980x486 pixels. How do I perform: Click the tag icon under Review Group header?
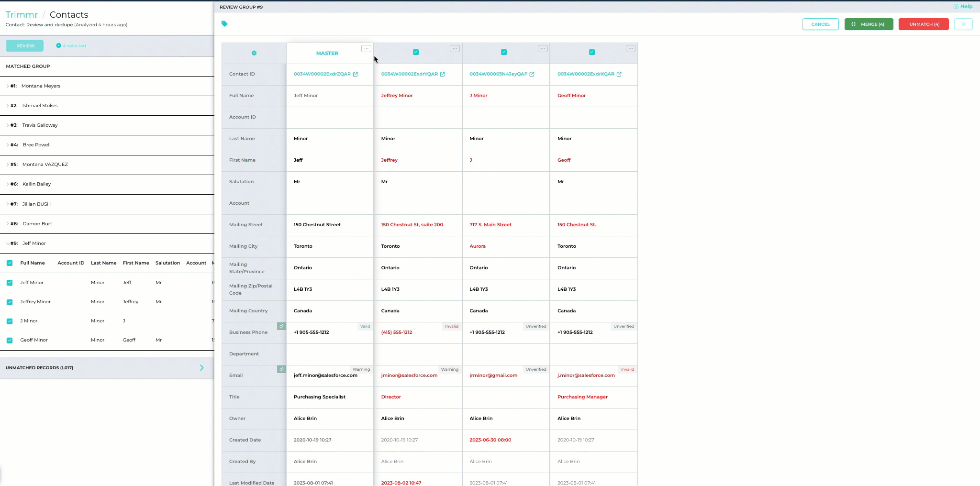click(224, 23)
